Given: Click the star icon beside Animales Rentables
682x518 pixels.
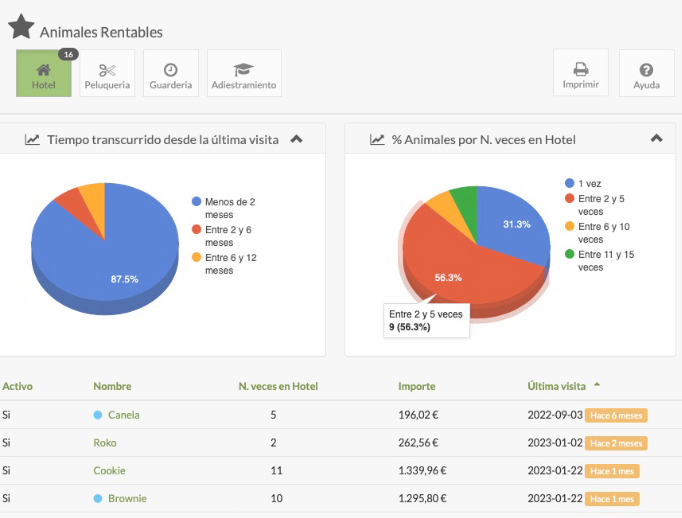Looking at the screenshot, I should pyautogui.click(x=21, y=28).
